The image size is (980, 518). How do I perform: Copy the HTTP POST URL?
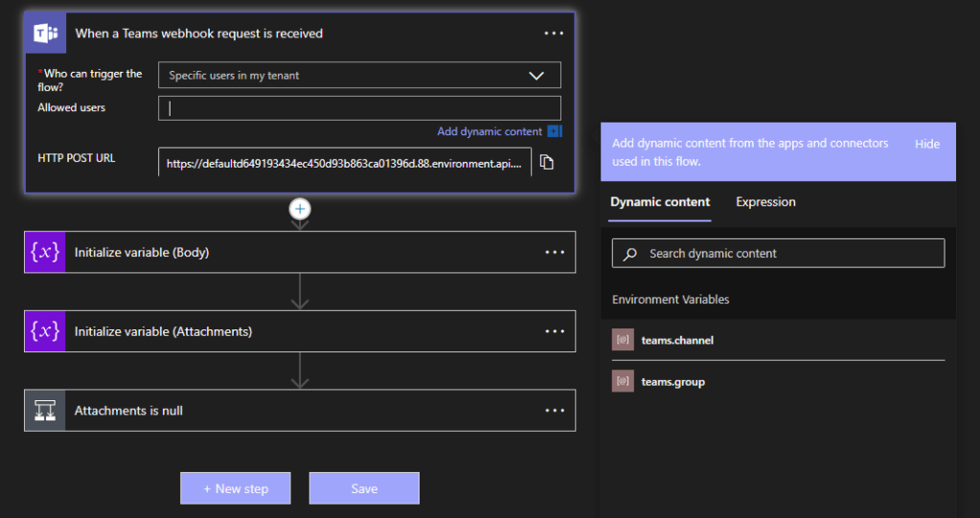546,163
